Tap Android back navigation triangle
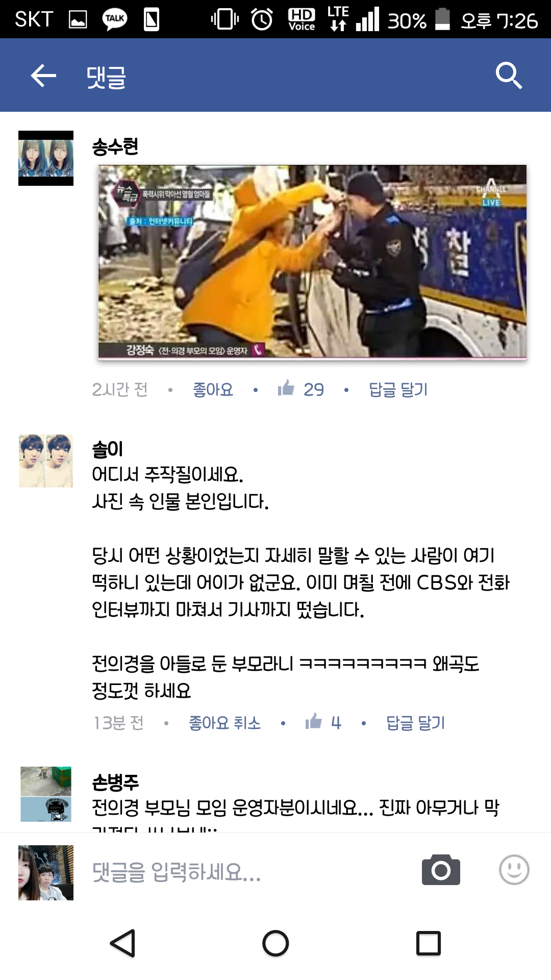Screen dimensions: 551x980 (x=123, y=943)
